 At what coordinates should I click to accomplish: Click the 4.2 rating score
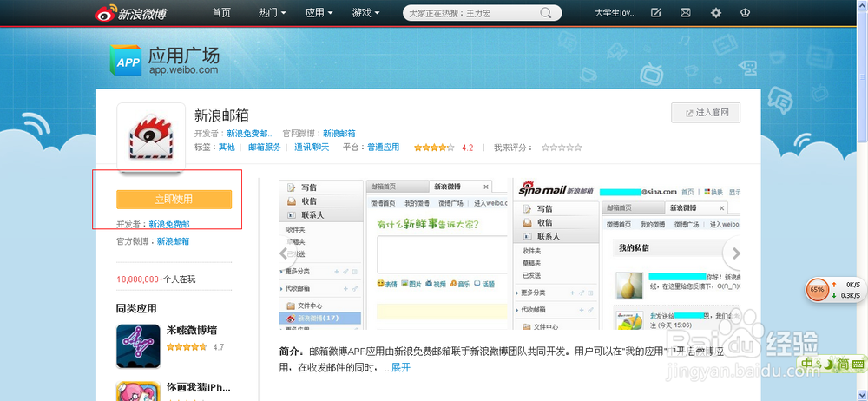(x=467, y=148)
